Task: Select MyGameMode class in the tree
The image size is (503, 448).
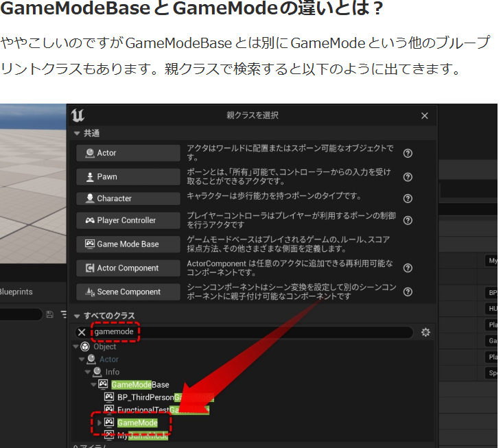Action: tap(143, 436)
